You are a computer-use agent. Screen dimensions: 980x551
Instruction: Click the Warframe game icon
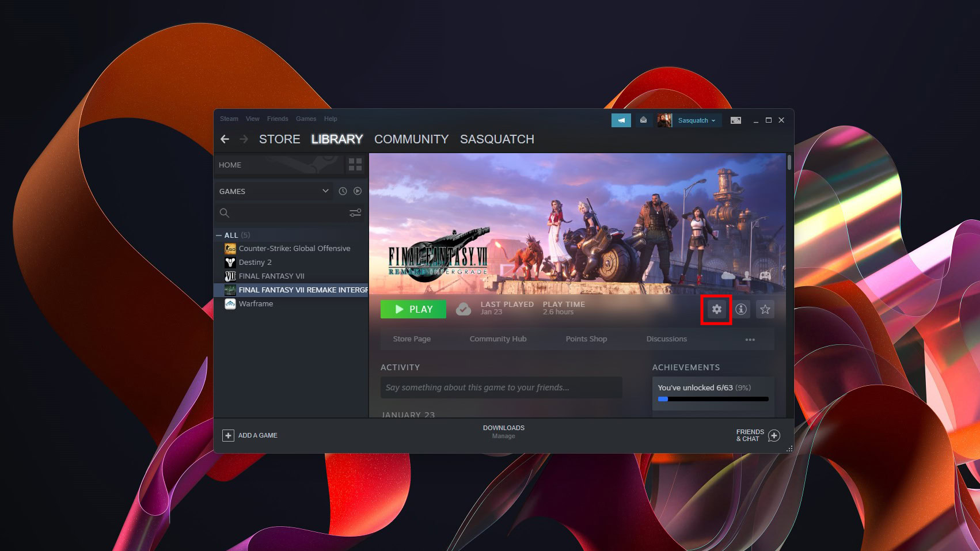point(230,304)
